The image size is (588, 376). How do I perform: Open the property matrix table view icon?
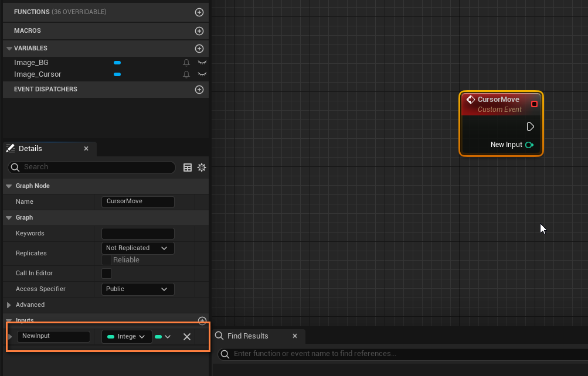pyautogui.click(x=188, y=168)
